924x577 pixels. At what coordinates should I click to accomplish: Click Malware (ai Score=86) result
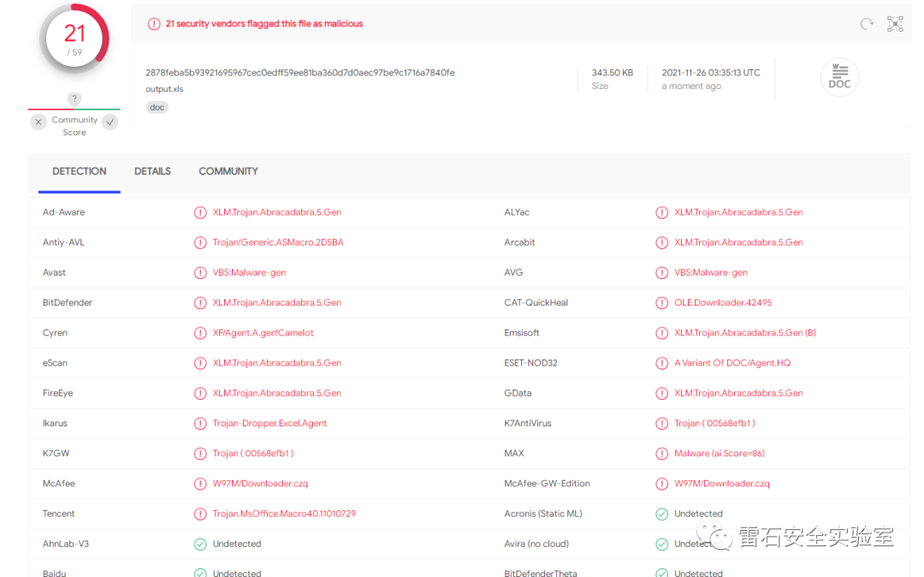720,453
